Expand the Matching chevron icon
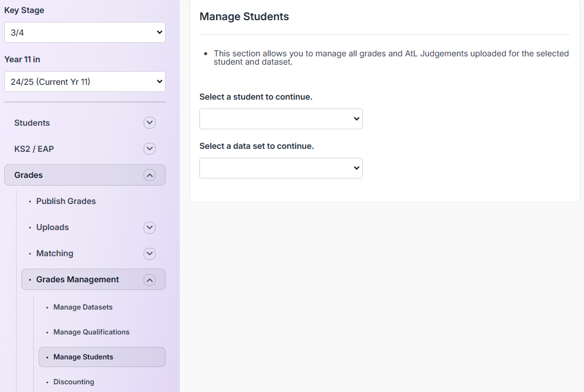The image size is (584, 392). pyautogui.click(x=150, y=253)
